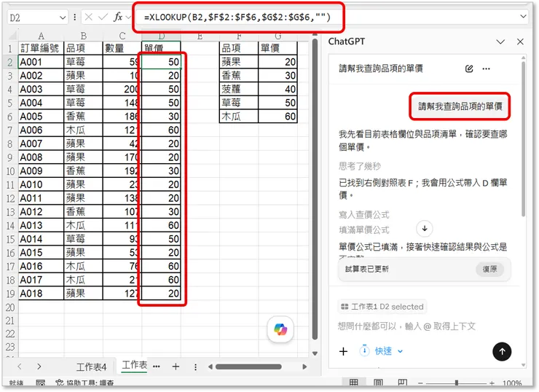Select row 20 header
Viewport: 539px width, 392px height.
tap(10, 307)
